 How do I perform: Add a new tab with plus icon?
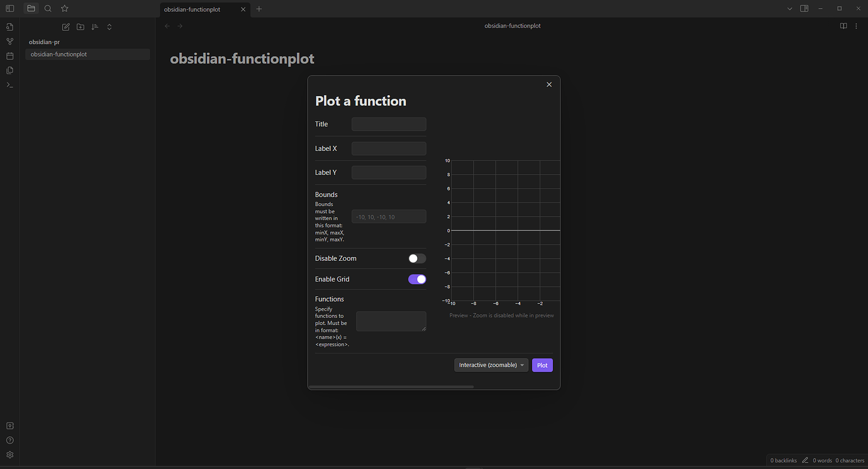point(259,9)
